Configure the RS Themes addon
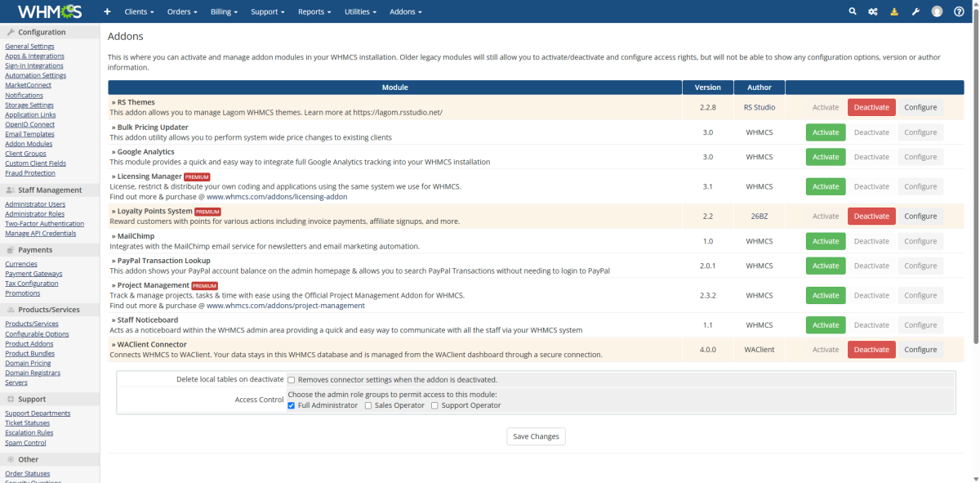This screenshot has height=483, width=980. (920, 107)
